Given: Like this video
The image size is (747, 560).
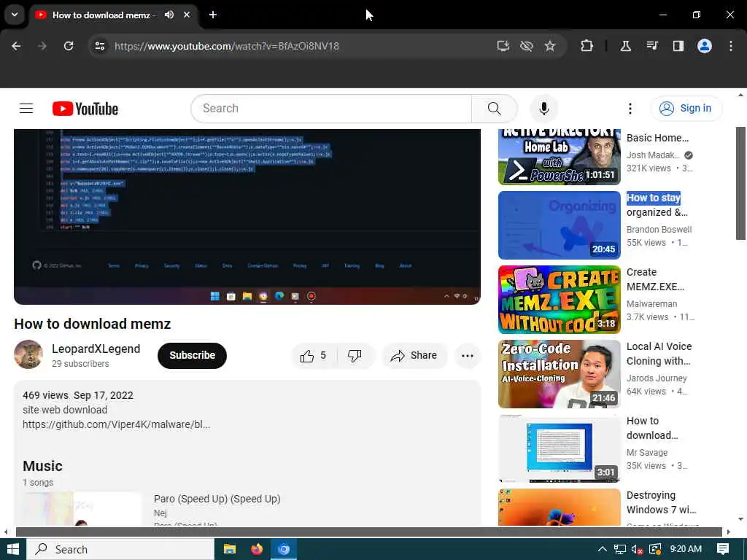Looking at the screenshot, I should pyautogui.click(x=314, y=356).
